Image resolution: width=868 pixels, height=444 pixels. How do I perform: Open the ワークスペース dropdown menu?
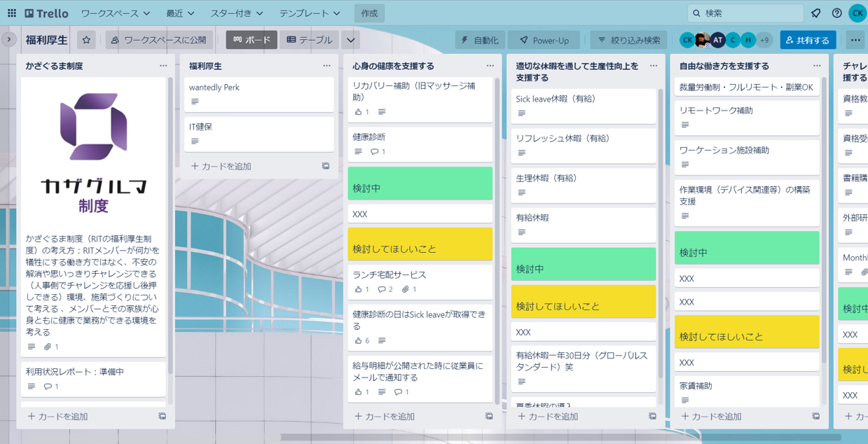tap(115, 13)
